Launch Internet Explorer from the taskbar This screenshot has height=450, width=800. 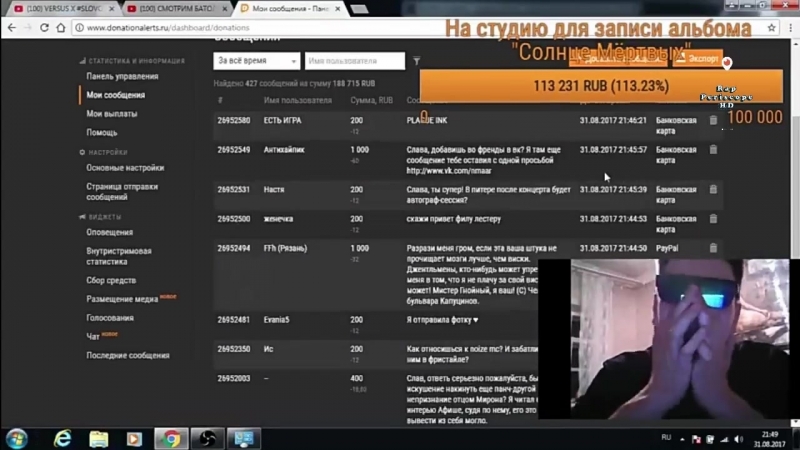[x=62, y=439]
